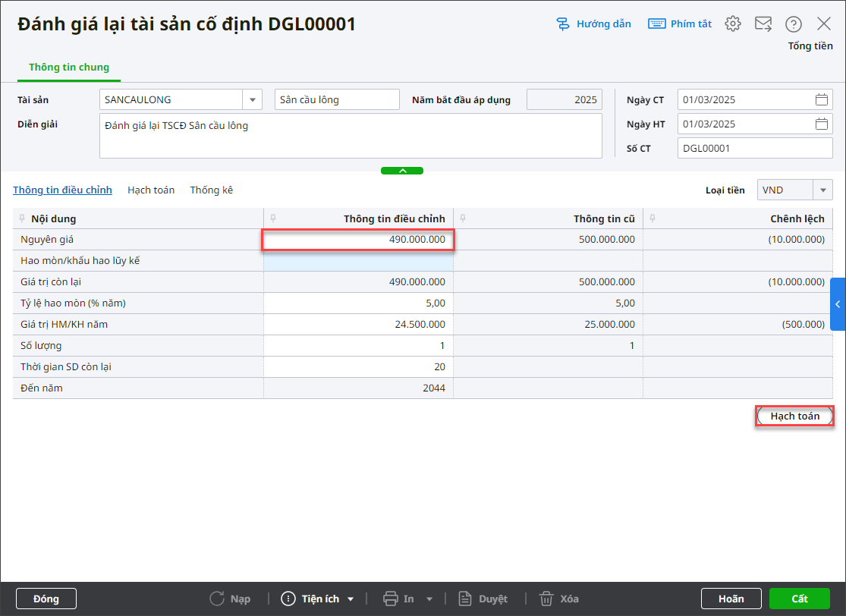Image resolution: width=846 pixels, height=616 pixels.
Task: Pin the Chênh lệch column
Action: [653, 219]
